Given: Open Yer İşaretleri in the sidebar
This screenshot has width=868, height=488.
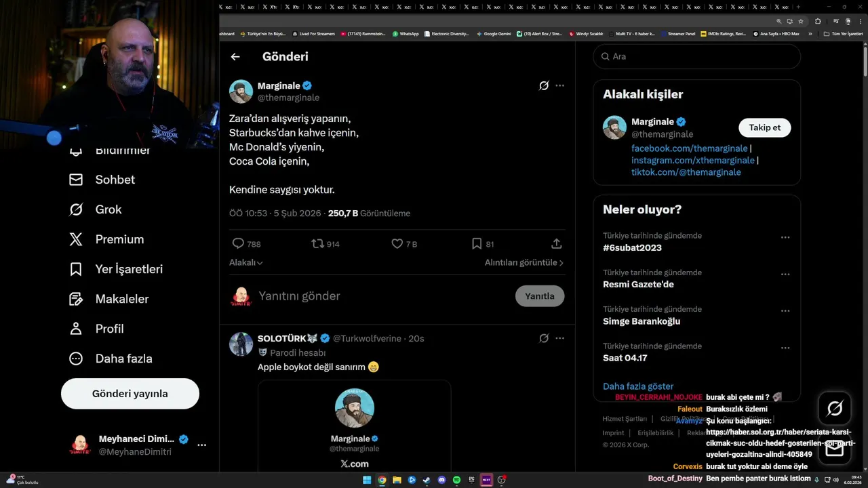Looking at the screenshot, I should (117, 269).
